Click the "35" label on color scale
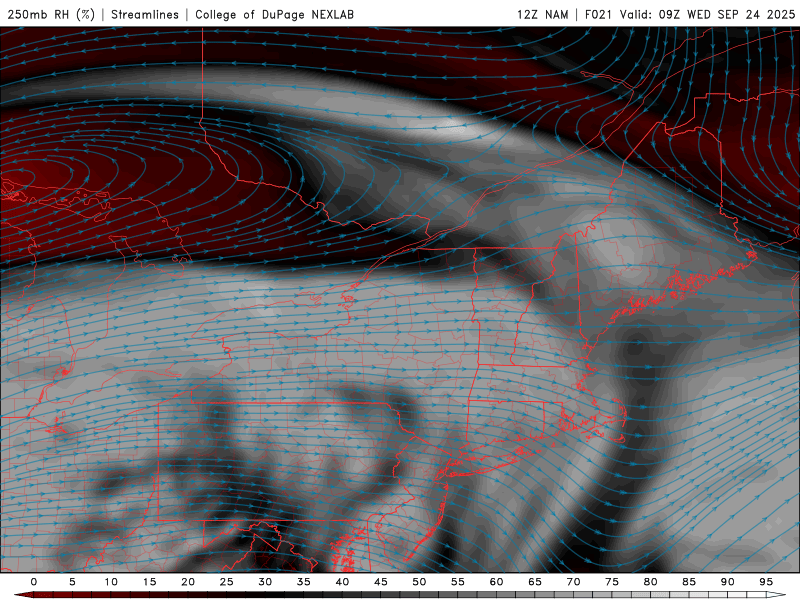Viewport: 800px width, 600px height. [304, 582]
